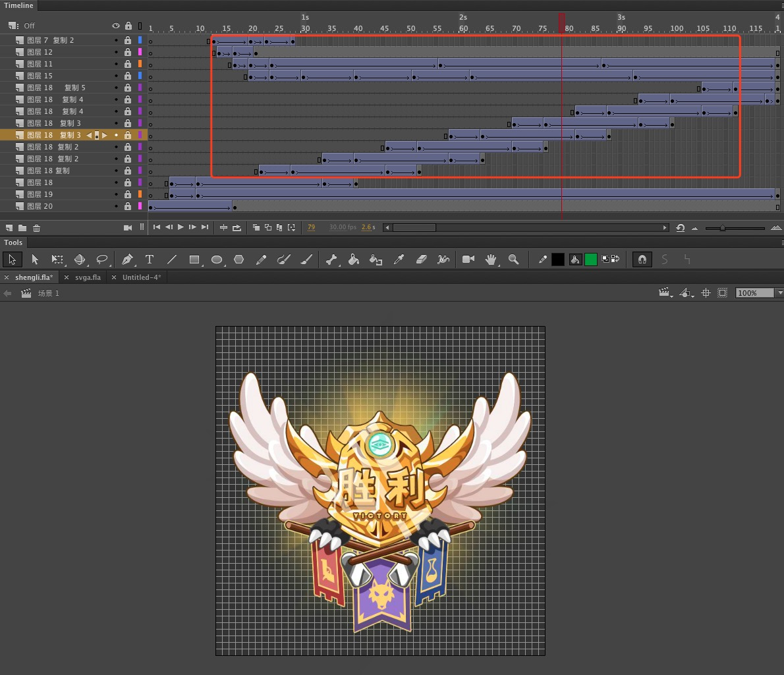Select the Hand tool

point(491,259)
